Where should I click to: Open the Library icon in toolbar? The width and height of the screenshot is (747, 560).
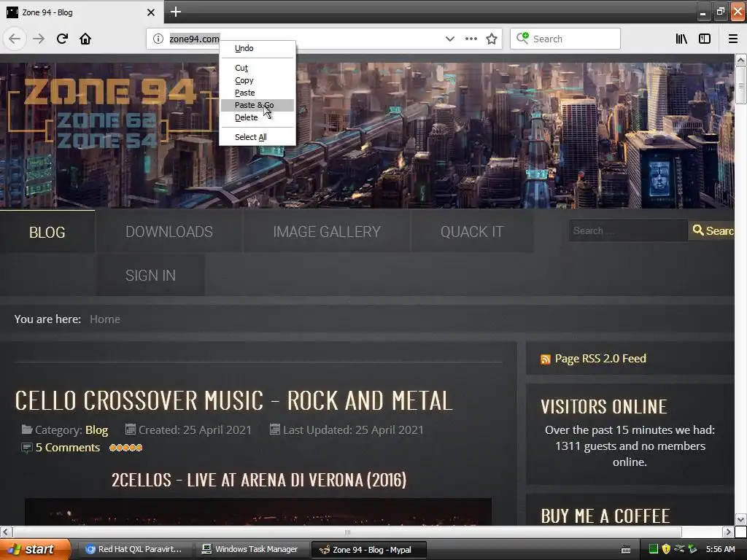(x=681, y=39)
